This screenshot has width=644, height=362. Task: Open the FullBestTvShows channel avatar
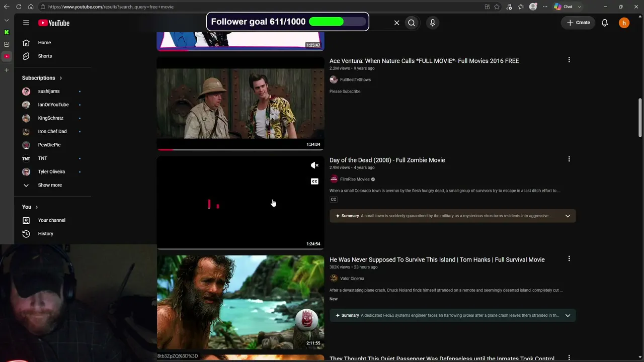tap(334, 80)
